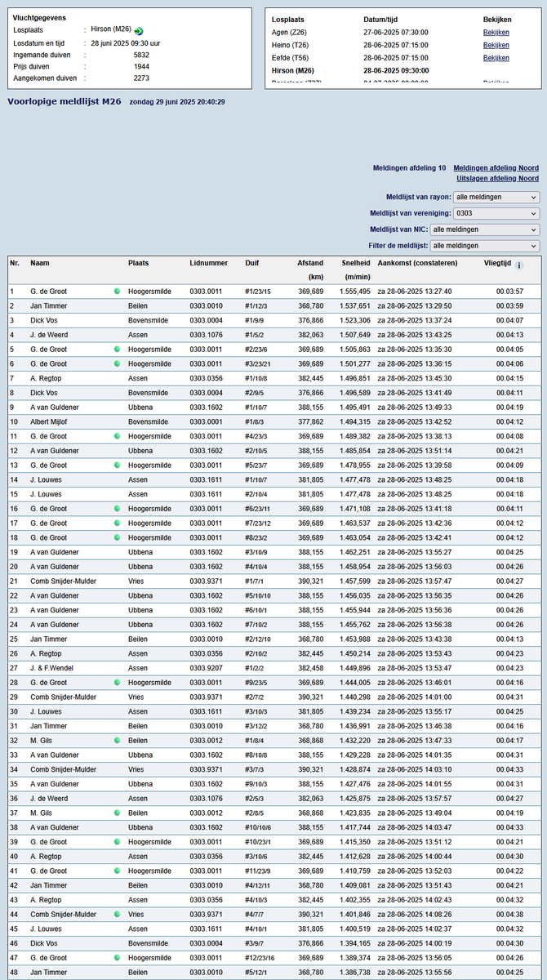Click the Naam column header

39,263
